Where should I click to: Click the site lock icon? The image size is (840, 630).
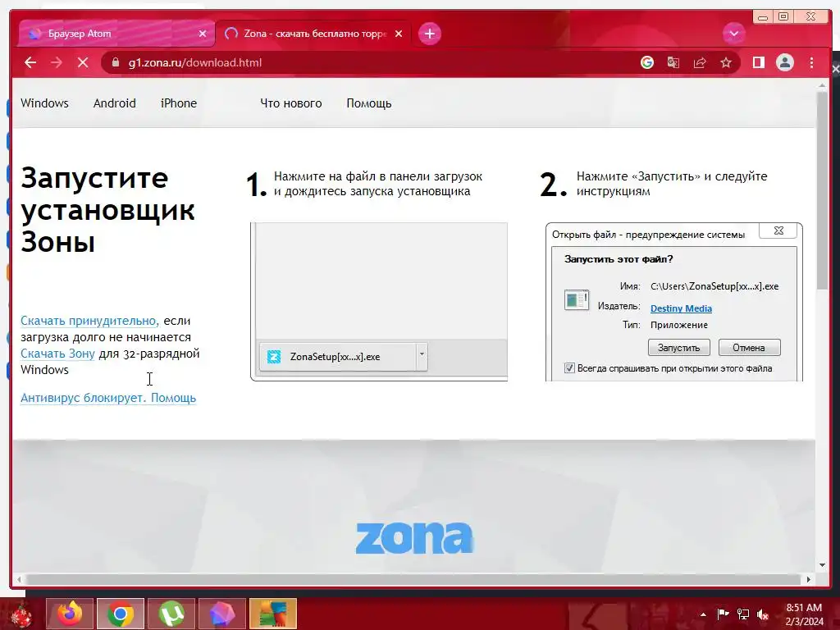point(115,62)
